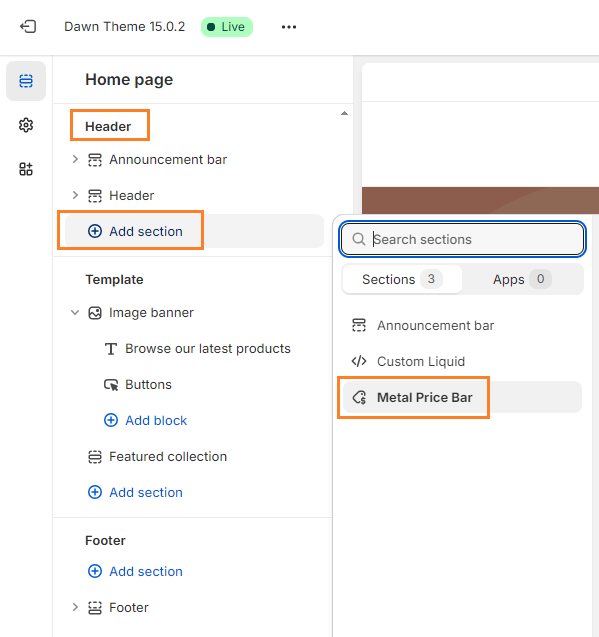Click the Metal Price Bar icon
This screenshot has height=637, width=599.
[x=359, y=397]
